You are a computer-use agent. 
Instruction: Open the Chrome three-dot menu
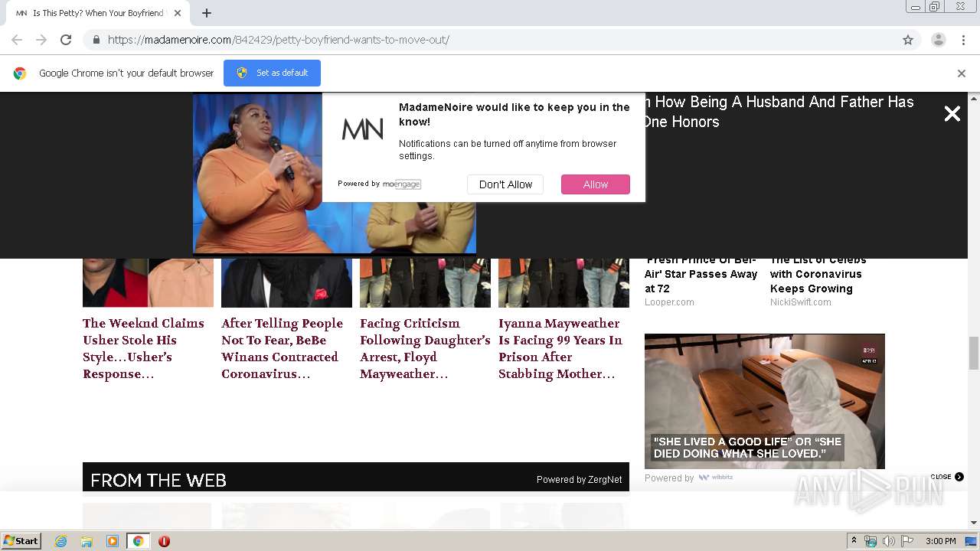pyautogui.click(x=963, y=40)
